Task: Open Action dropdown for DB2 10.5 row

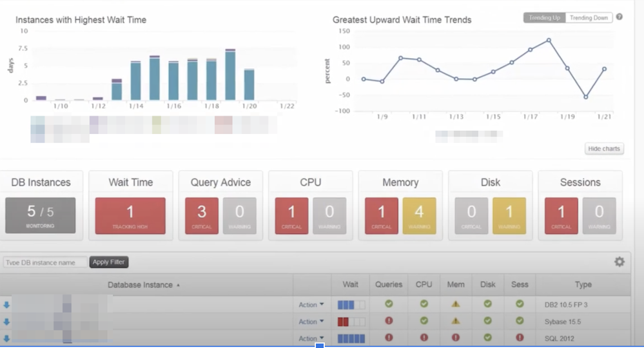Action: (x=311, y=305)
